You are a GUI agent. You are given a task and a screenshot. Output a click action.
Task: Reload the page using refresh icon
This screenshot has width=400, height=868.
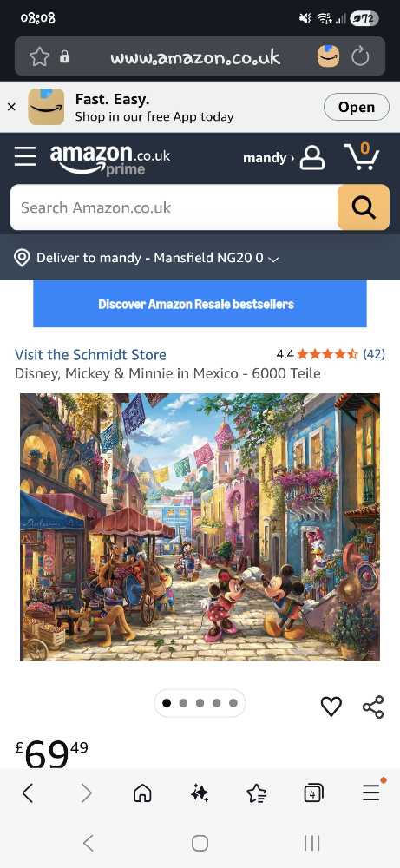pyautogui.click(x=360, y=56)
